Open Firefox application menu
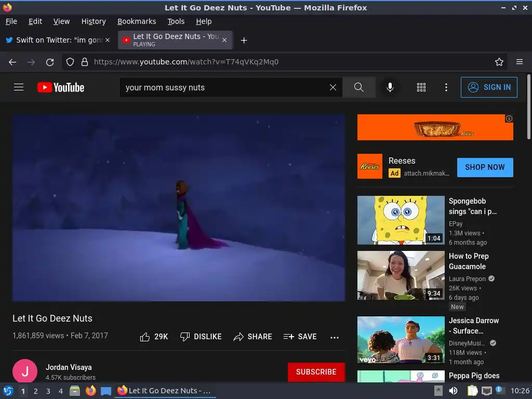Screen dimensions: 532x399 (x=520, y=62)
